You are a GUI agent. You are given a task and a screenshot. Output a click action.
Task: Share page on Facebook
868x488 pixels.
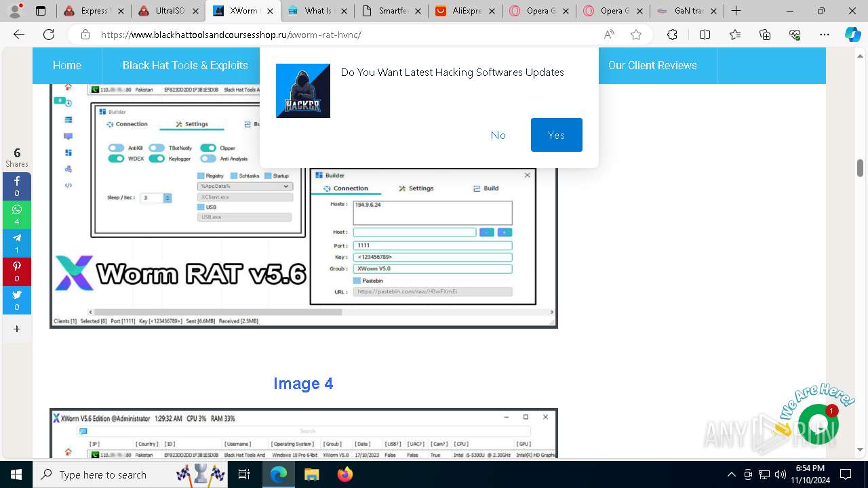tap(17, 186)
